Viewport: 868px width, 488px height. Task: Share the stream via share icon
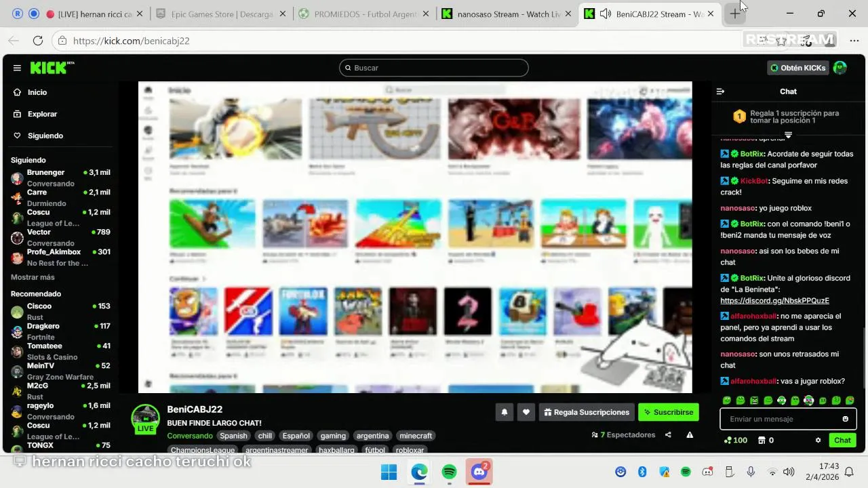tap(668, 435)
